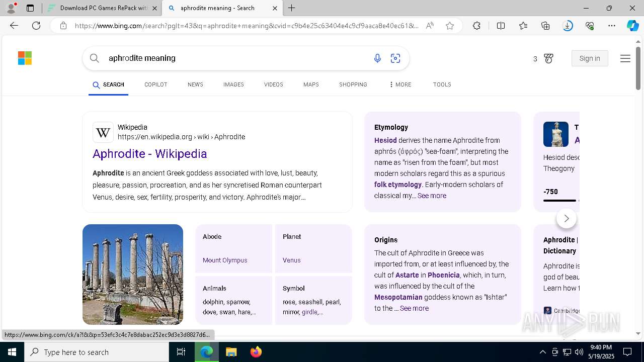The width and height of the screenshot is (644, 362).
Task: Open Copilot sidebar icon
Action: click(632, 26)
